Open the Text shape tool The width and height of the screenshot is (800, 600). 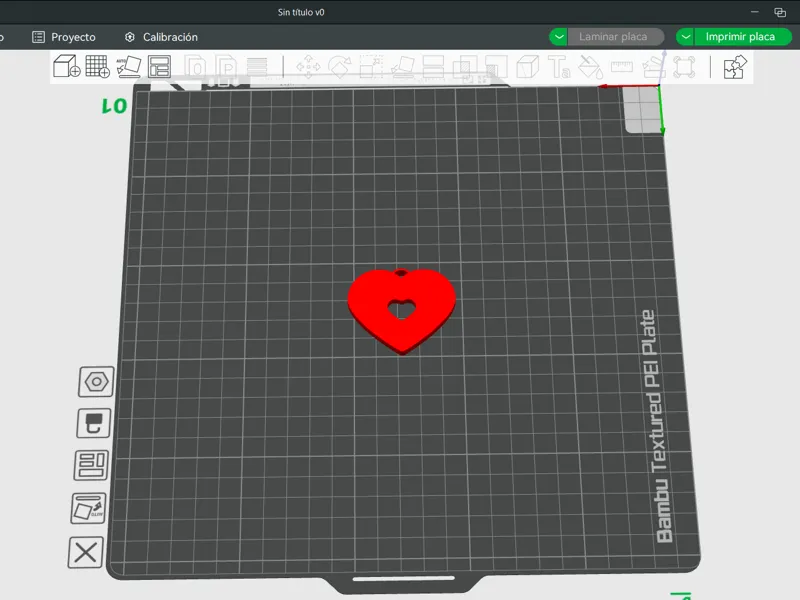tap(559, 67)
